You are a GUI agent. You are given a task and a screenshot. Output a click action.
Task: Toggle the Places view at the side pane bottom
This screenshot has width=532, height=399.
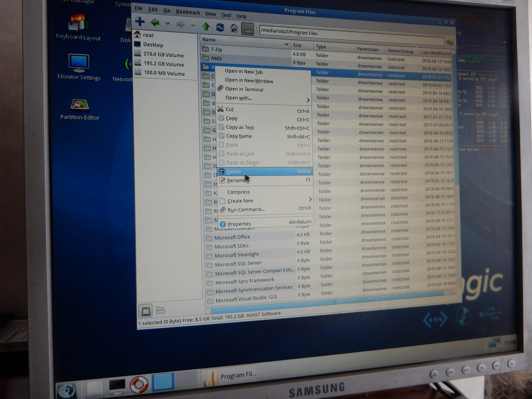(145, 311)
